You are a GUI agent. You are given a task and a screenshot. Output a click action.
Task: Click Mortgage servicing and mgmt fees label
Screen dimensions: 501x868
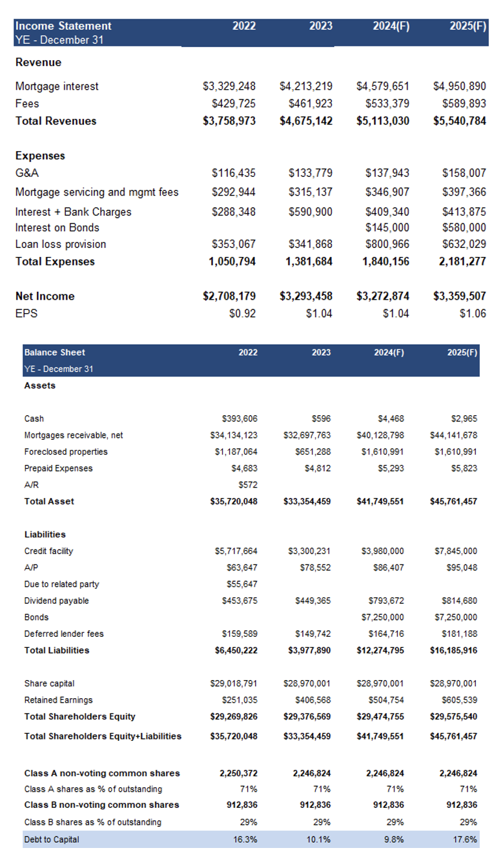[97, 192]
